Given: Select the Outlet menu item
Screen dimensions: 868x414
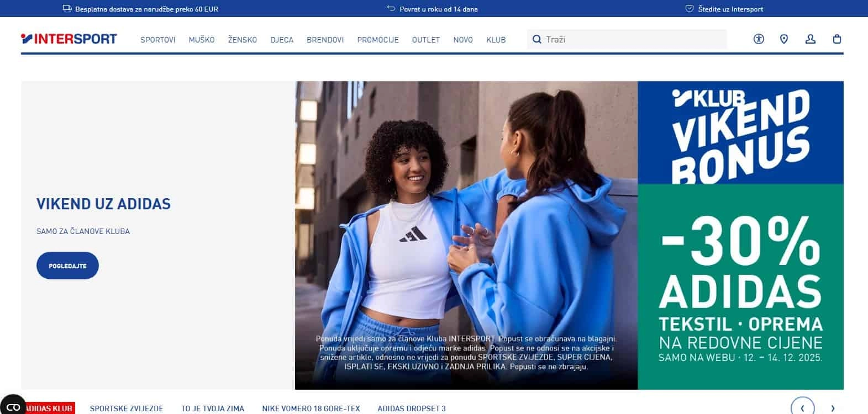Looking at the screenshot, I should [425, 40].
